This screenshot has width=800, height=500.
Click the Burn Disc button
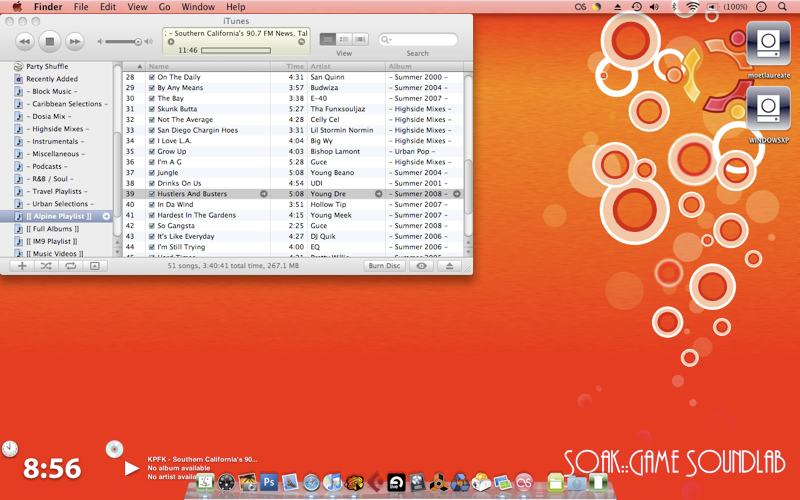[384, 266]
